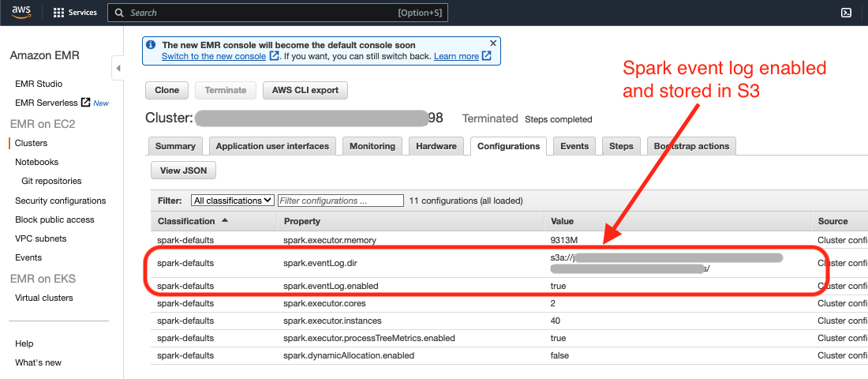Viewport: 868px width, 379px height.
Task: Sort by Classification column arrow
Action: 225,220
